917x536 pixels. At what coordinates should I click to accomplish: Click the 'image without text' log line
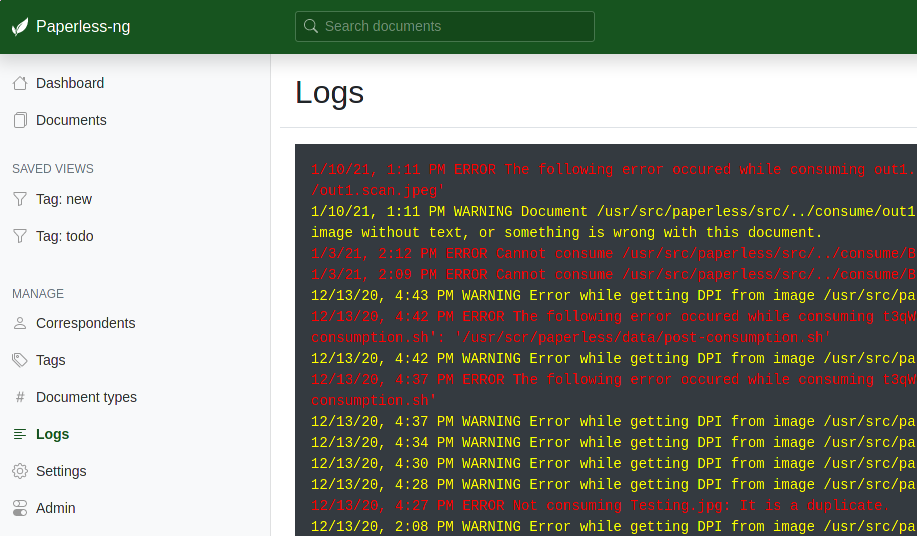[566, 233]
